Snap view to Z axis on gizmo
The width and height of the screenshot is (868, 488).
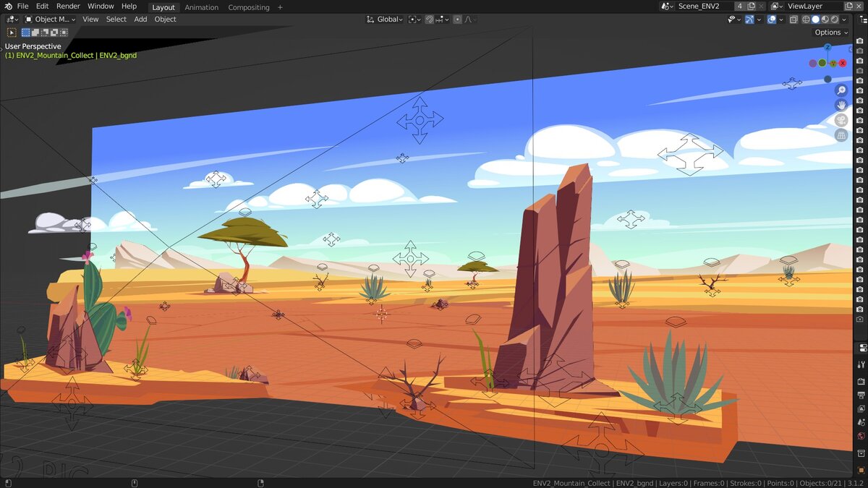(827, 48)
